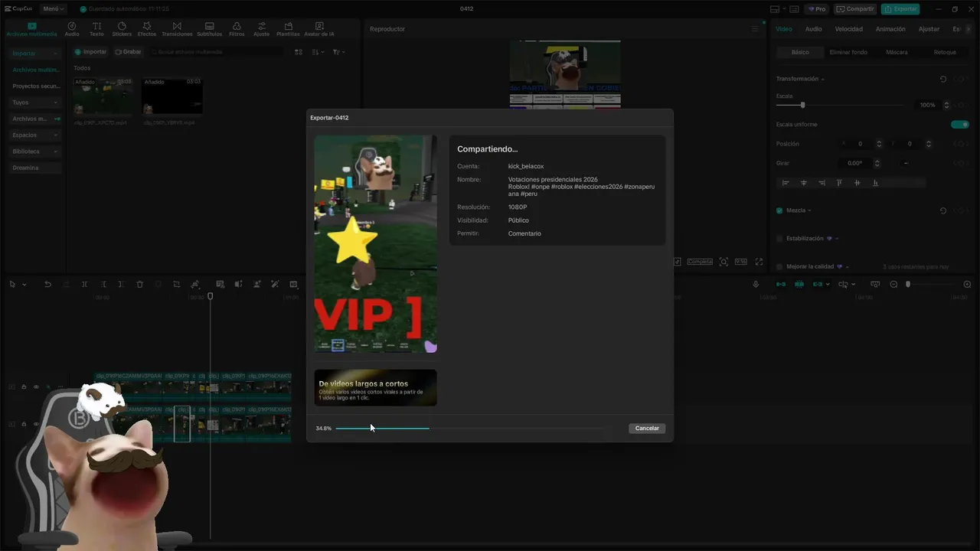Select the Máscara sub-tab
The image size is (980, 551).
[x=897, y=52]
